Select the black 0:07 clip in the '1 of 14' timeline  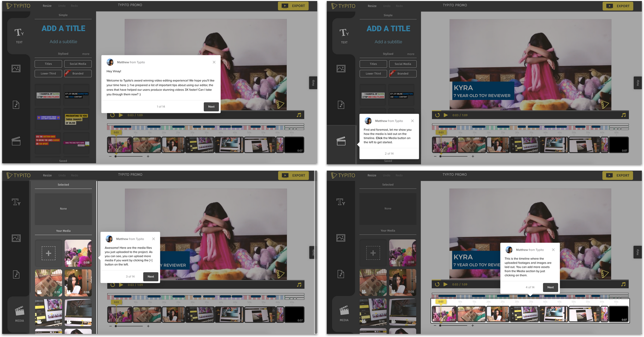pos(294,145)
